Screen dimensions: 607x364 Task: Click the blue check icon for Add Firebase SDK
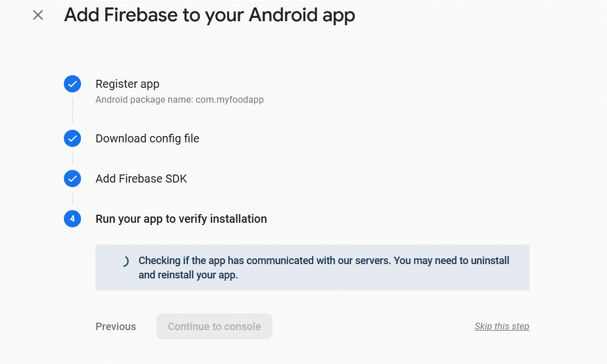(72, 179)
